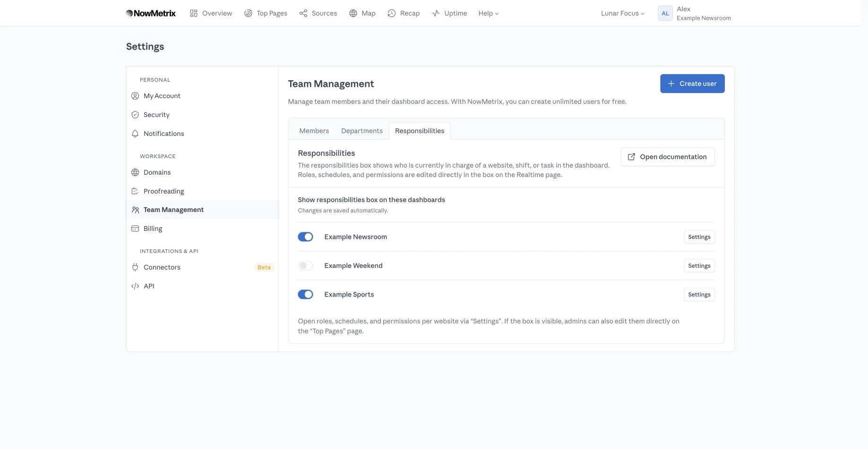Click the Open documentation button
868x449 pixels.
coord(668,157)
